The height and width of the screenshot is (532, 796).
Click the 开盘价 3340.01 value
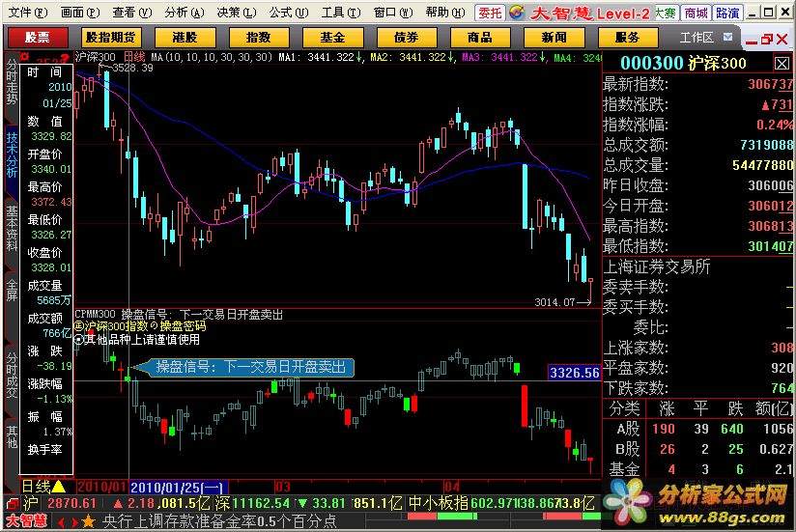point(51,169)
